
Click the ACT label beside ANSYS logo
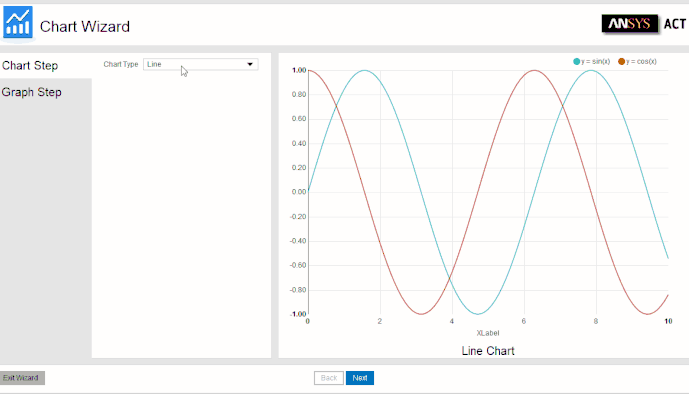point(674,24)
